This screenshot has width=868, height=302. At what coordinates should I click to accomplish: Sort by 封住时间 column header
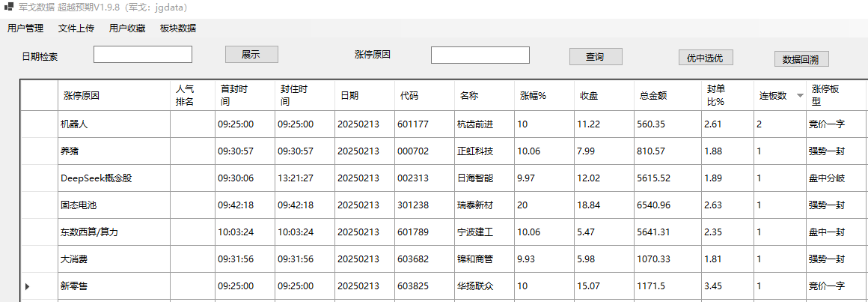(305, 95)
